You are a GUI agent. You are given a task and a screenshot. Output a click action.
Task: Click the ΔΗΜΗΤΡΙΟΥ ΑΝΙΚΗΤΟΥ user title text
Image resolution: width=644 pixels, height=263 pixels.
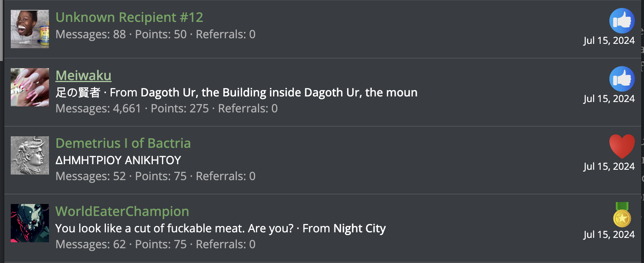coord(118,161)
